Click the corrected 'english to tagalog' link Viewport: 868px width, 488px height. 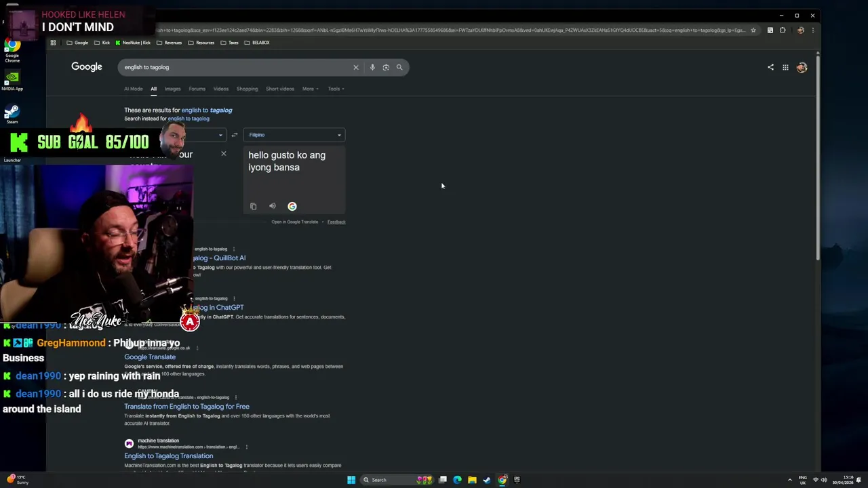(x=207, y=110)
